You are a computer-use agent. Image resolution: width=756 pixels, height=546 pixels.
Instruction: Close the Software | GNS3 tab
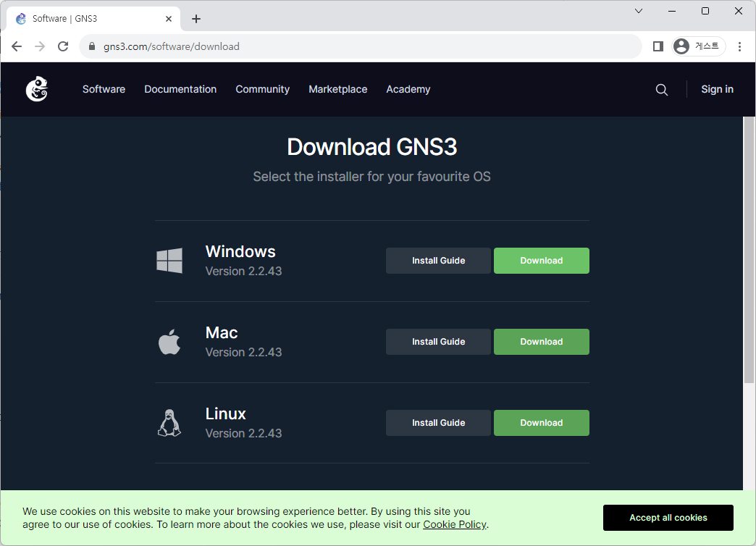(169, 19)
